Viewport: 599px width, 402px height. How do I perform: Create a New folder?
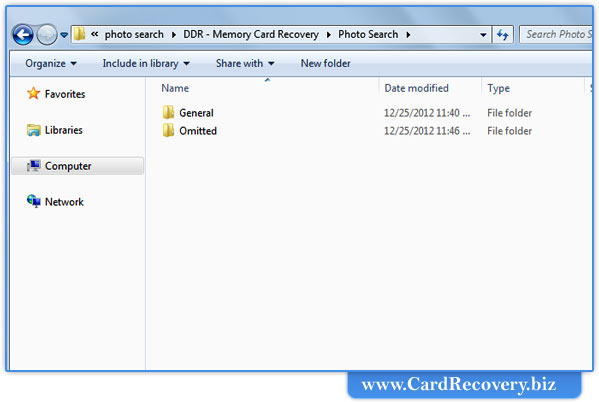(325, 63)
